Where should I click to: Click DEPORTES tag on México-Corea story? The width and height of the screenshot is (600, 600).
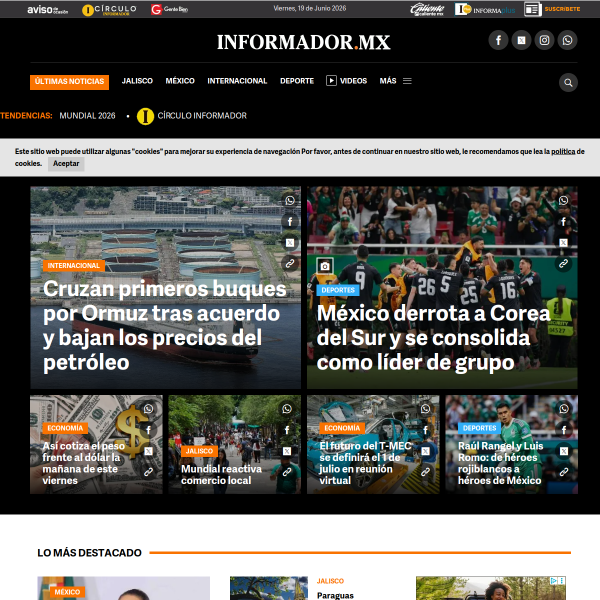coord(338,290)
